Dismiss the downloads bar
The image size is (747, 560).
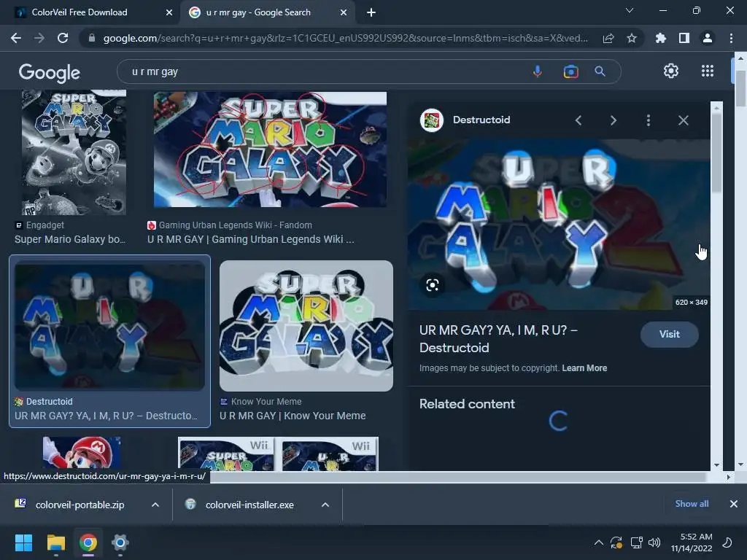click(x=734, y=504)
